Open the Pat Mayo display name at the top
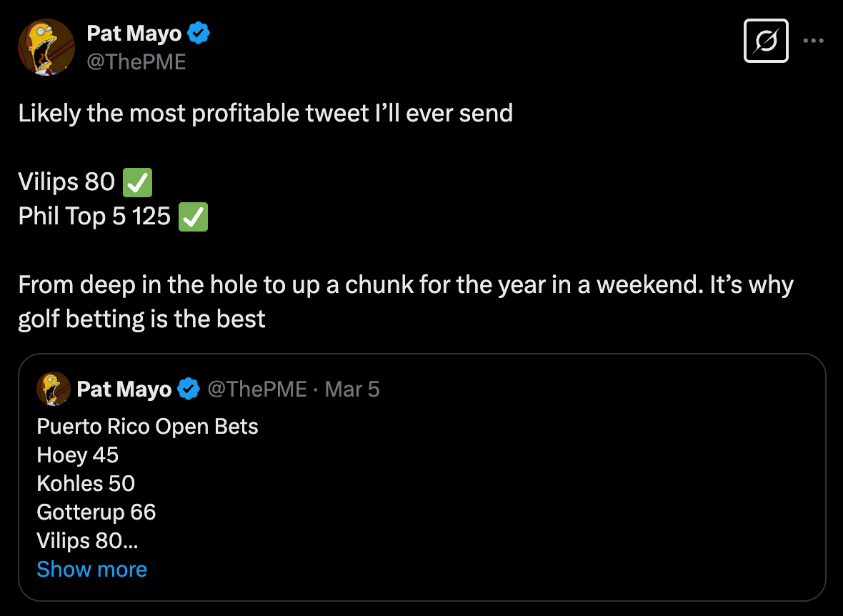This screenshot has height=616, width=843. (x=134, y=33)
